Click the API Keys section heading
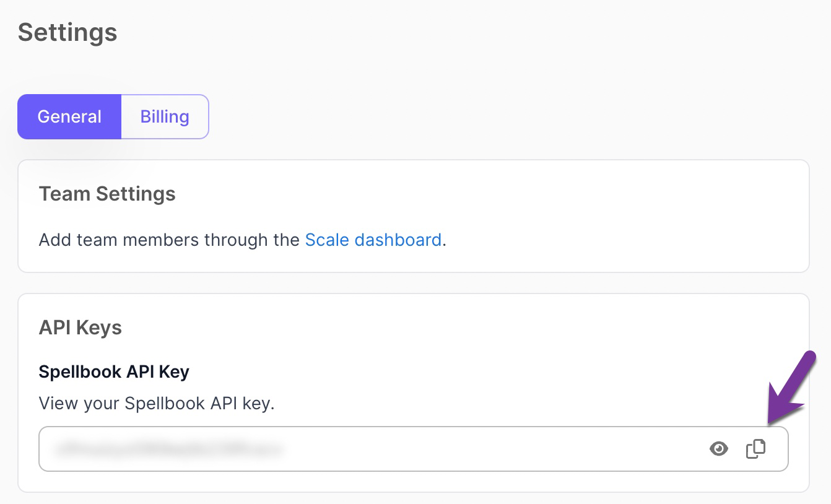Viewport: 831px width, 504px height. tap(80, 327)
